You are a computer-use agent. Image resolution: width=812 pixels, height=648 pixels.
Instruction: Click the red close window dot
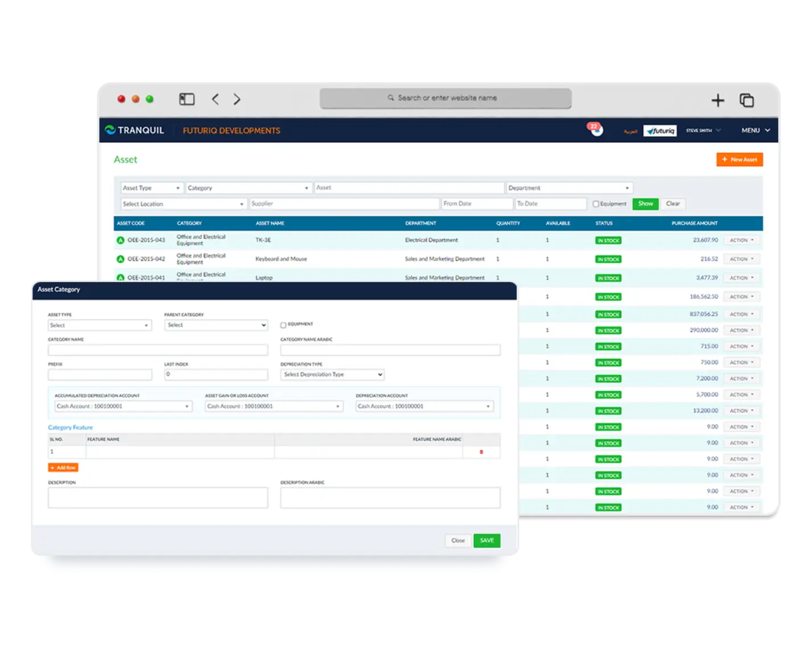(x=121, y=99)
